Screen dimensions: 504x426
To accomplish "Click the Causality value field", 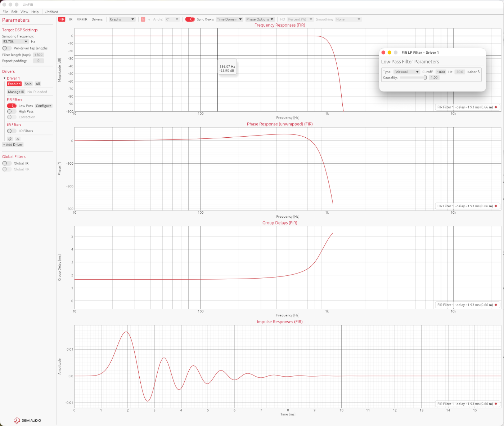I will pyautogui.click(x=435, y=77).
